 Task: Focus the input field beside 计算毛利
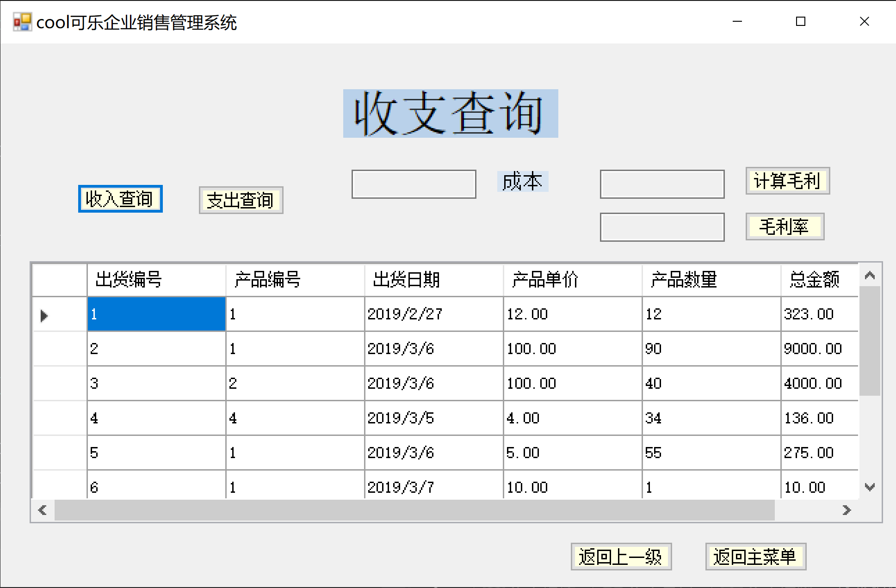[662, 184]
